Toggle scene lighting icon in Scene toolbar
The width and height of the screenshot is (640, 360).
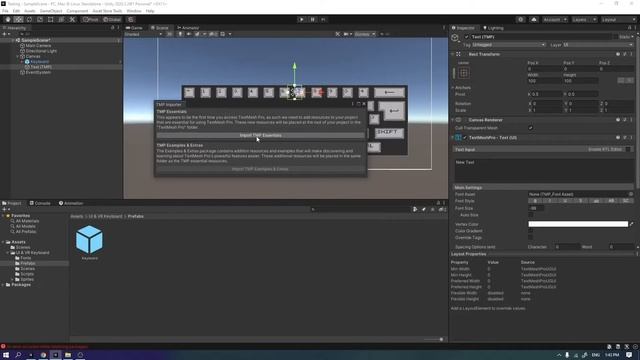(x=180, y=34)
